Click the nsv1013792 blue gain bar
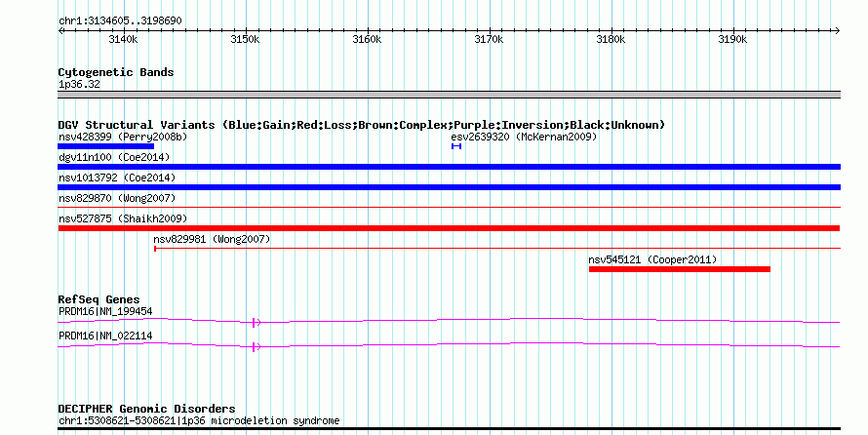The image size is (868, 435). pyautogui.click(x=449, y=187)
